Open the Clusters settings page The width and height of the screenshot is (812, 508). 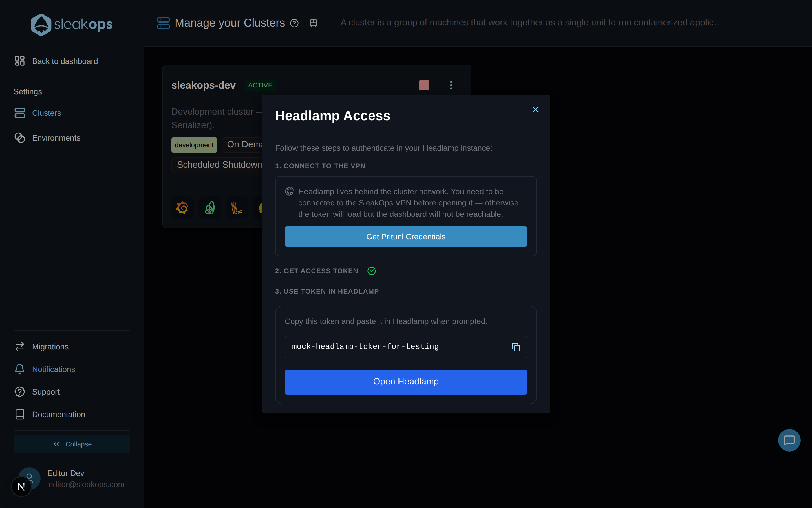coord(37,113)
